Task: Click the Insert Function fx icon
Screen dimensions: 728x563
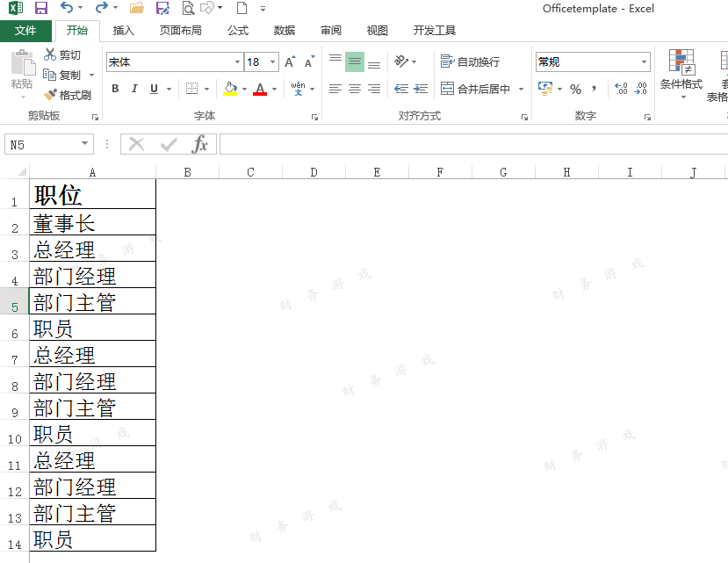Action: [x=199, y=144]
